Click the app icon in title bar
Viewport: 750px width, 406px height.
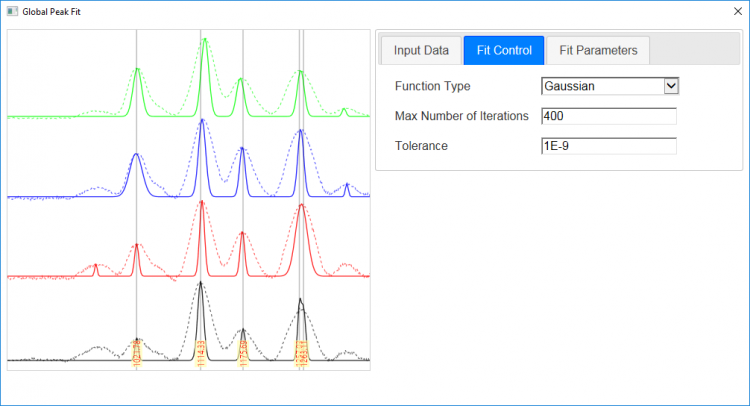pyautogui.click(x=12, y=13)
